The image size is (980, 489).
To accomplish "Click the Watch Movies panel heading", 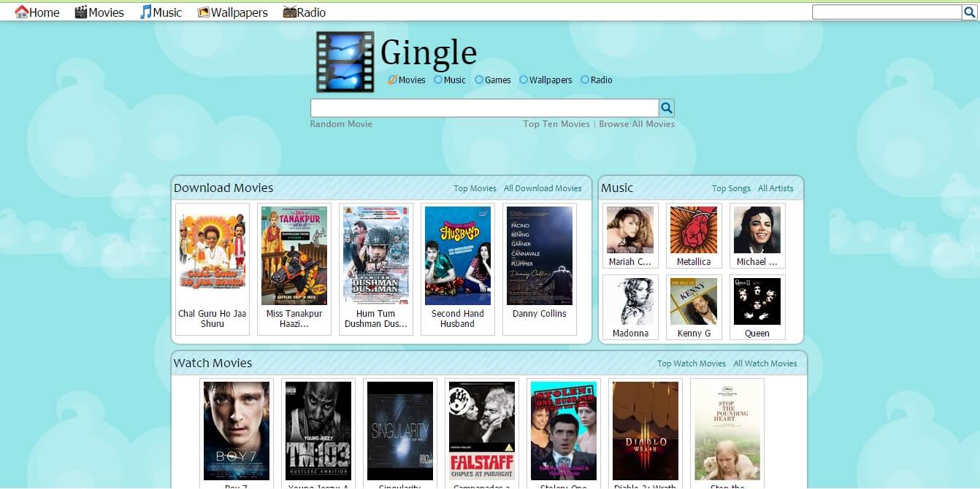I will pos(213,363).
